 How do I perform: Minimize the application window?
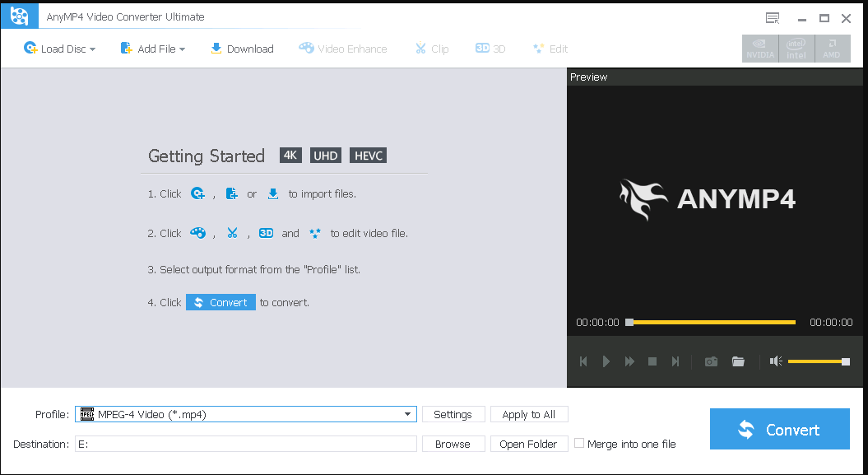click(802, 19)
